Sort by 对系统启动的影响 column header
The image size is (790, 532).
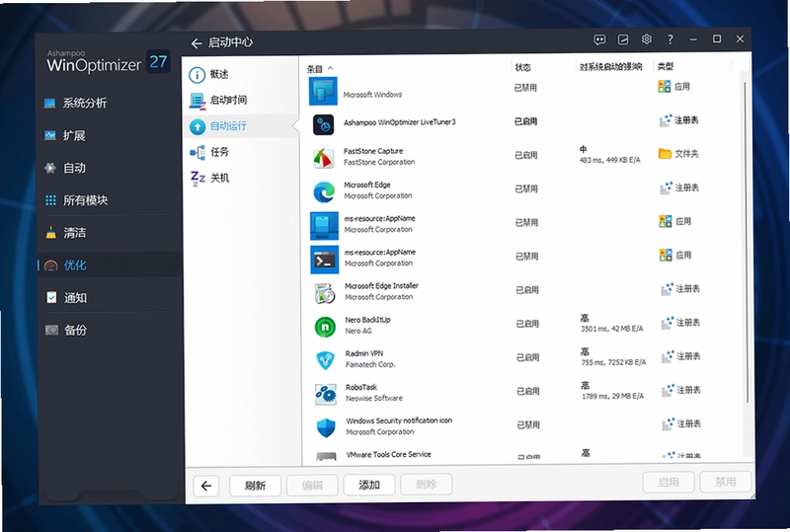coord(610,67)
